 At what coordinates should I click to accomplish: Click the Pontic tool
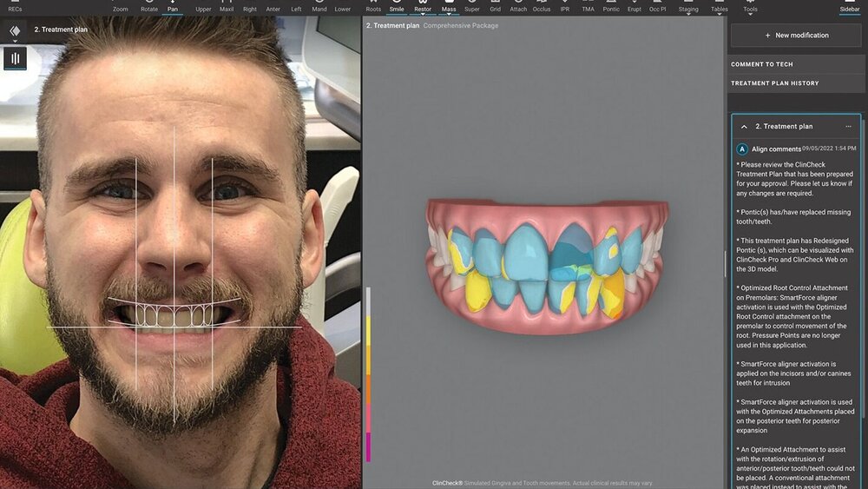click(x=611, y=7)
